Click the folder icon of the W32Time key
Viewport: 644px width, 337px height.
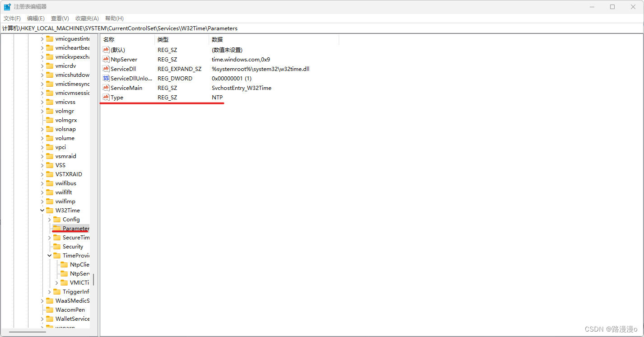(x=50, y=210)
